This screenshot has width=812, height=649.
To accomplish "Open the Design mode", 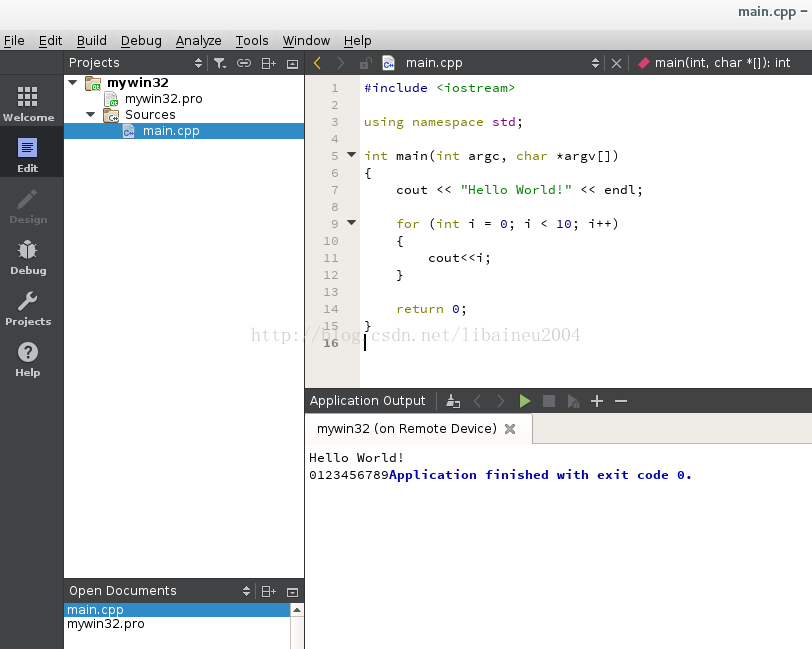I will [28, 206].
